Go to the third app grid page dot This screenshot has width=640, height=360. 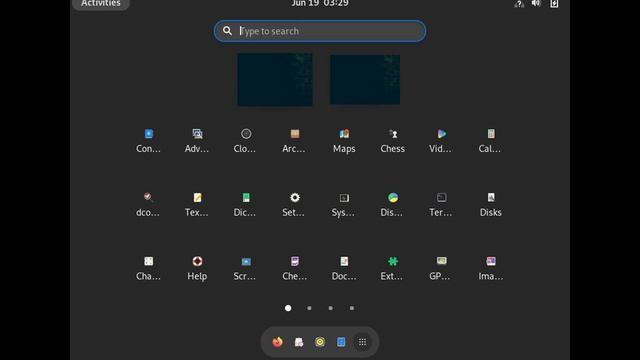click(x=331, y=308)
